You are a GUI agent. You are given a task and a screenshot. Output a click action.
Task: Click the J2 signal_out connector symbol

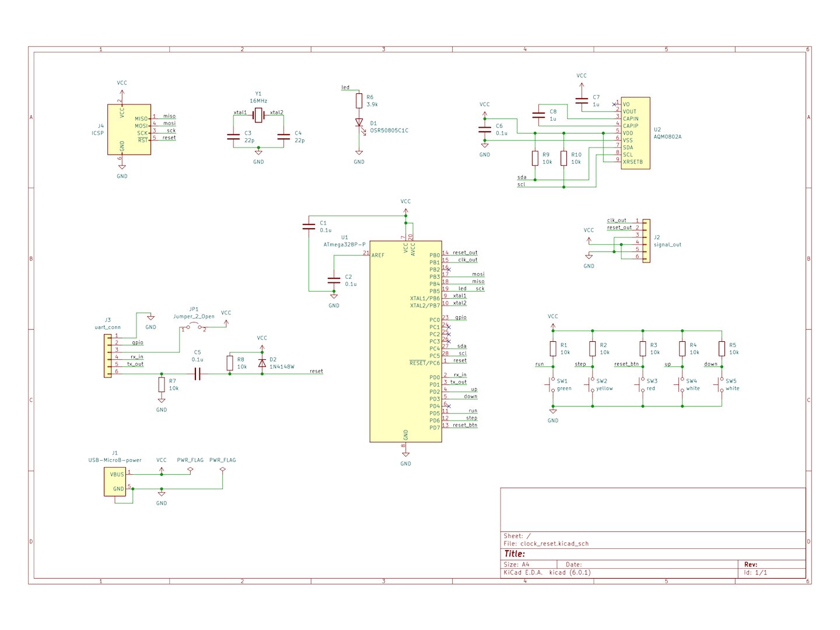pos(646,241)
